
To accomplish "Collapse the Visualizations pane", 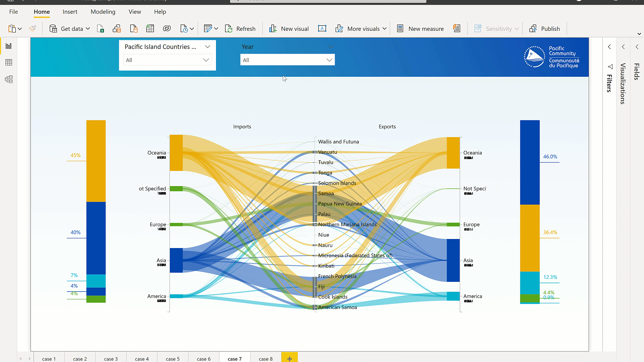I will (x=623, y=47).
